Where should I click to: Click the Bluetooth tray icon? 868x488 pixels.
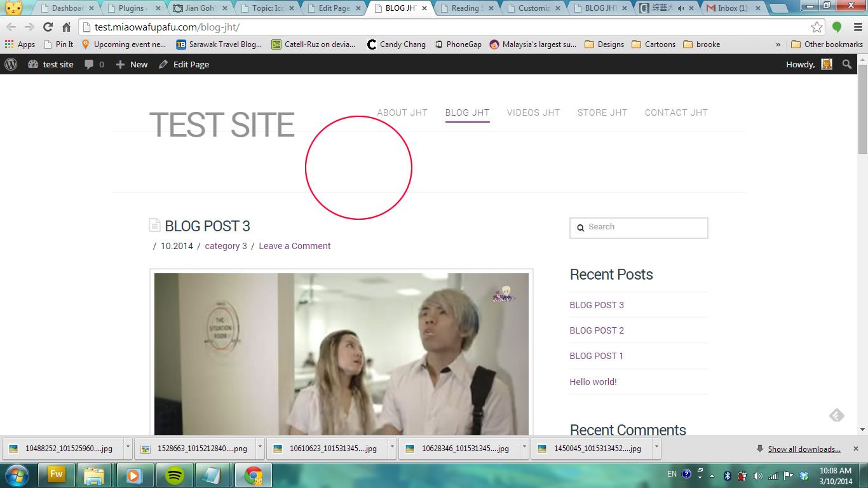(728, 475)
